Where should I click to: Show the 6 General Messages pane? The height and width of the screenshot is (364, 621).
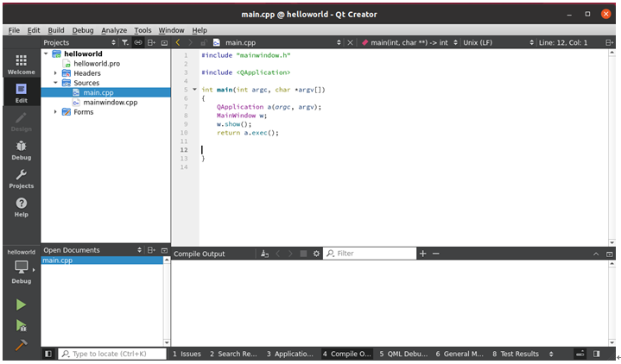(x=459, y=354)
